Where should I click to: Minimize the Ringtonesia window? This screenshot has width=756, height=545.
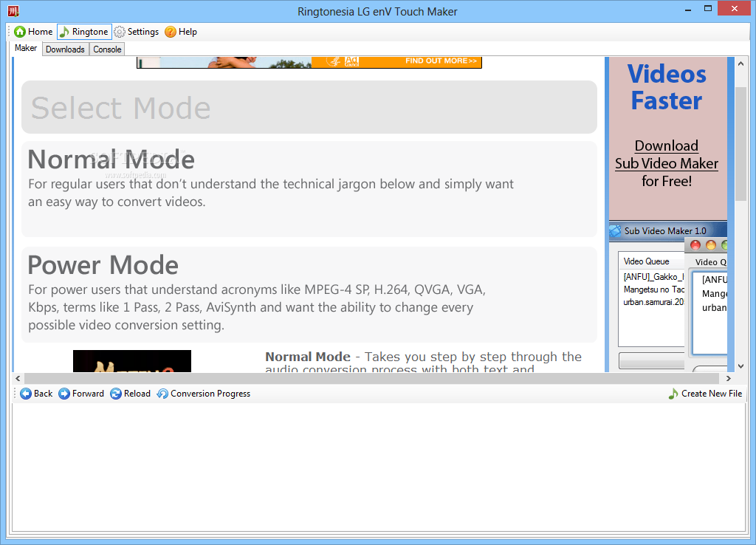click(x=688, y=9)
